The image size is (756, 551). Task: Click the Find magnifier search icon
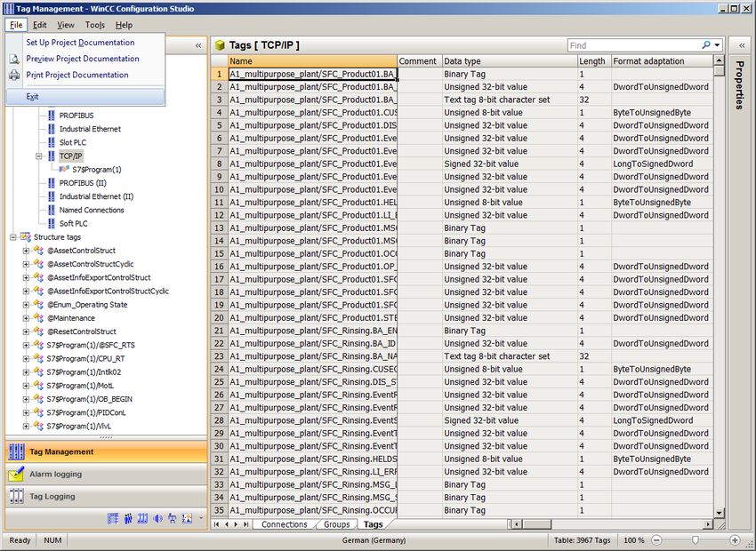click(x=706, y=44)
